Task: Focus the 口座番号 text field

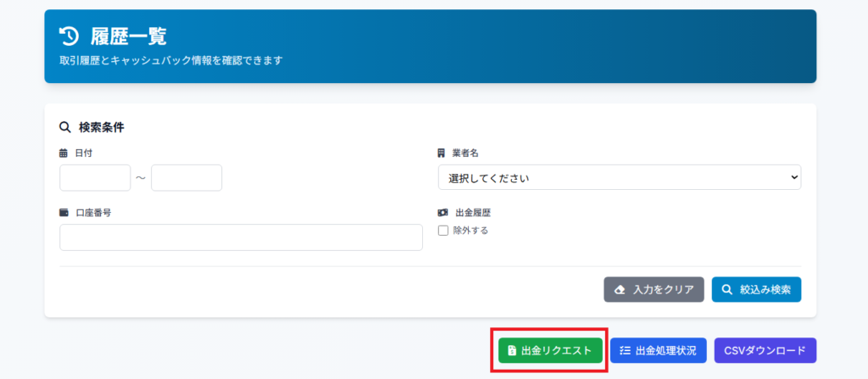Action: coord(241,237)
